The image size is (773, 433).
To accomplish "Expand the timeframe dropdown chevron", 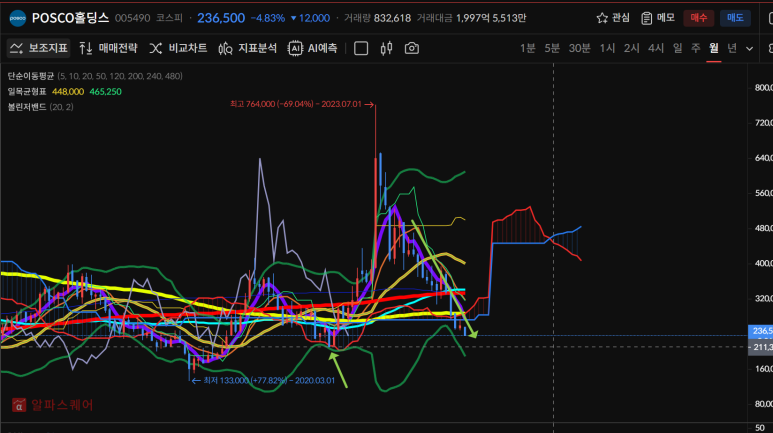I will [x=749, y=49].
